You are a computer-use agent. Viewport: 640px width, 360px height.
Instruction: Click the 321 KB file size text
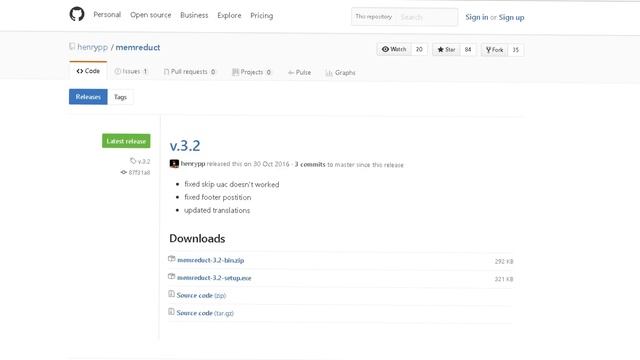[x=504, y=279]
